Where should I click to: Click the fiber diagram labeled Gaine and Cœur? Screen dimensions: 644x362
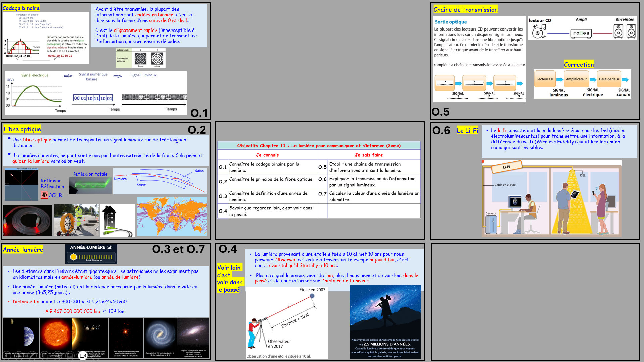(160, 181)
